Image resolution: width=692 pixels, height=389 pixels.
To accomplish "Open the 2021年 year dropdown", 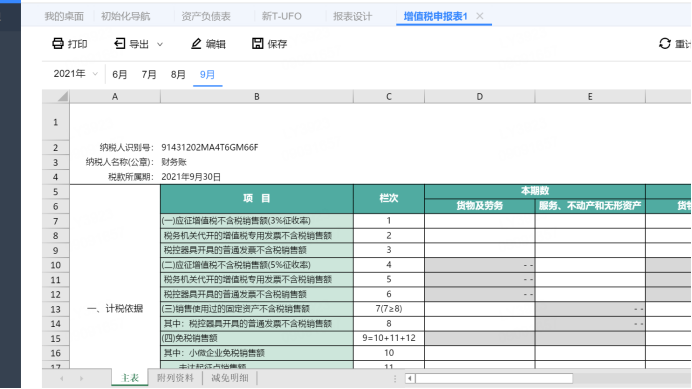I will click(75, 74).
